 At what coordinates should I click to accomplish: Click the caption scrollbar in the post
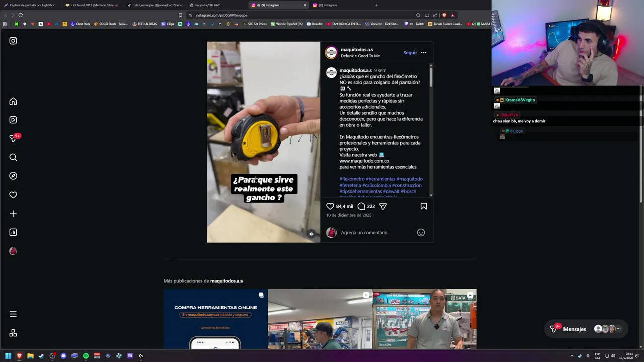pyautogui.click(x=431, y=78)
